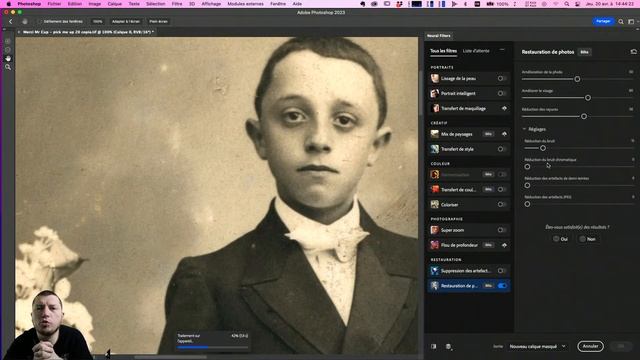Download the Flou de profondeur filter

(x=504, y=245)
